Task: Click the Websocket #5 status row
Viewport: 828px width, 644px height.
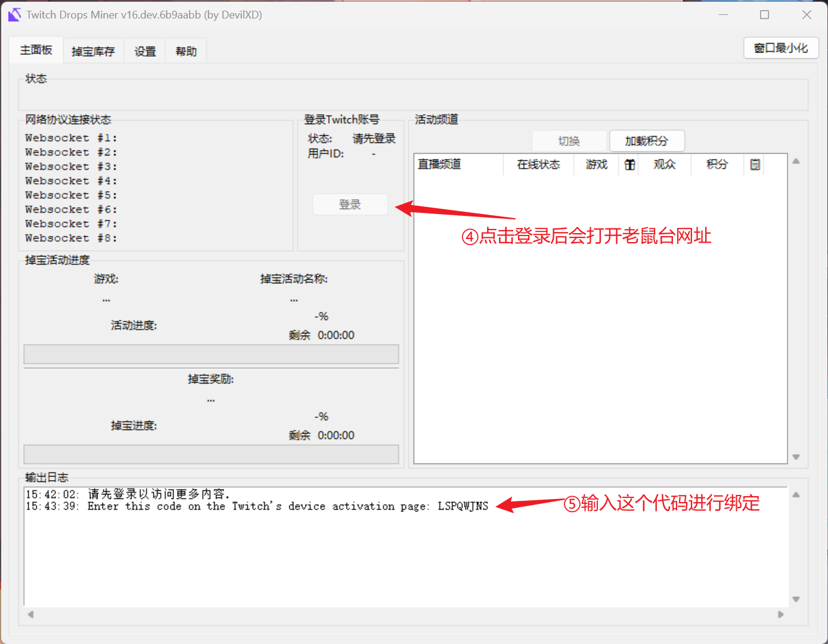Action: (x=71, y=196)
